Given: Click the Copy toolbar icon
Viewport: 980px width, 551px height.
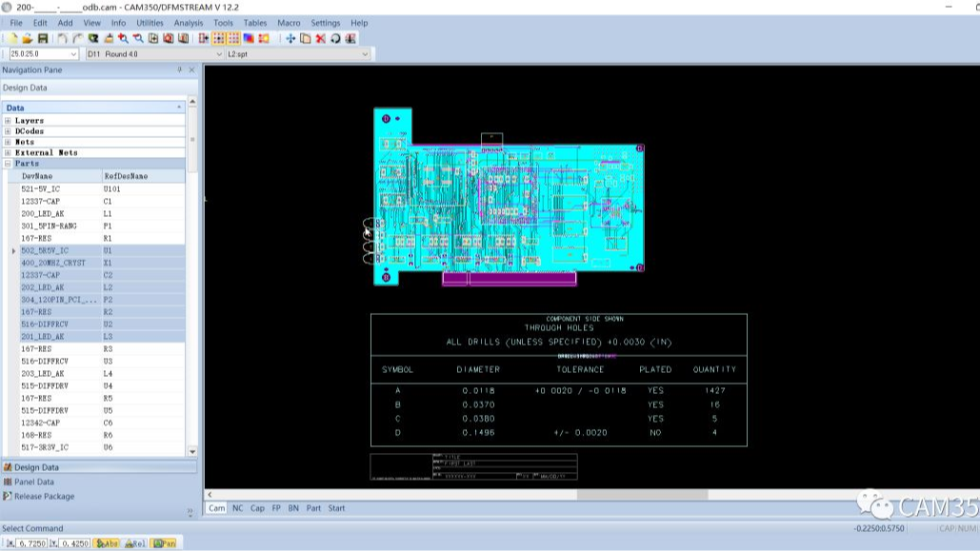Looking at the screenshot, I should point(306,39).
